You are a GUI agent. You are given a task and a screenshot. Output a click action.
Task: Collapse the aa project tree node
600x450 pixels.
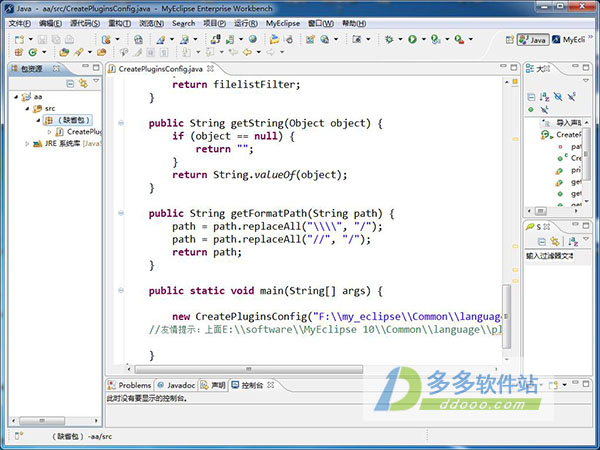[x=13, y=97]
